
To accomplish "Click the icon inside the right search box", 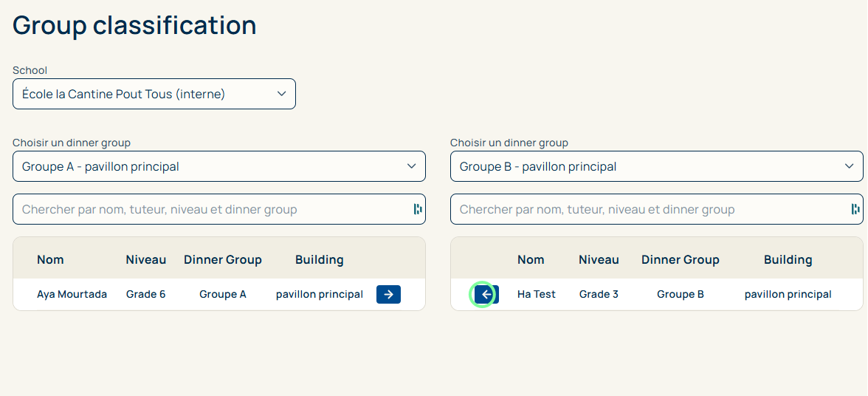I will (855, 209).
